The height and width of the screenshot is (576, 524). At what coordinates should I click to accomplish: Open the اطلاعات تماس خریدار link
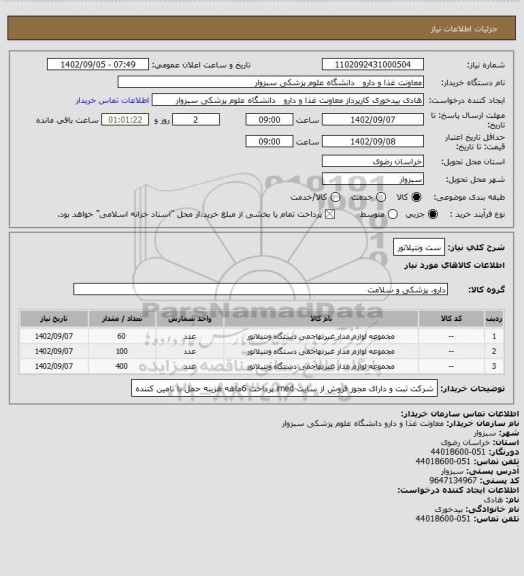click(112, 100)
